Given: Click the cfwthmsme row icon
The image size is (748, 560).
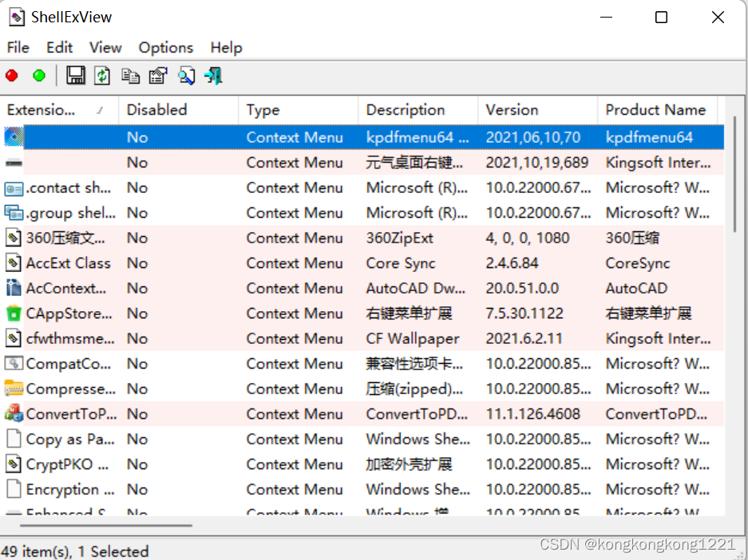Looking at the screenshot, I should pyautogui.click(x=14, y=338).
